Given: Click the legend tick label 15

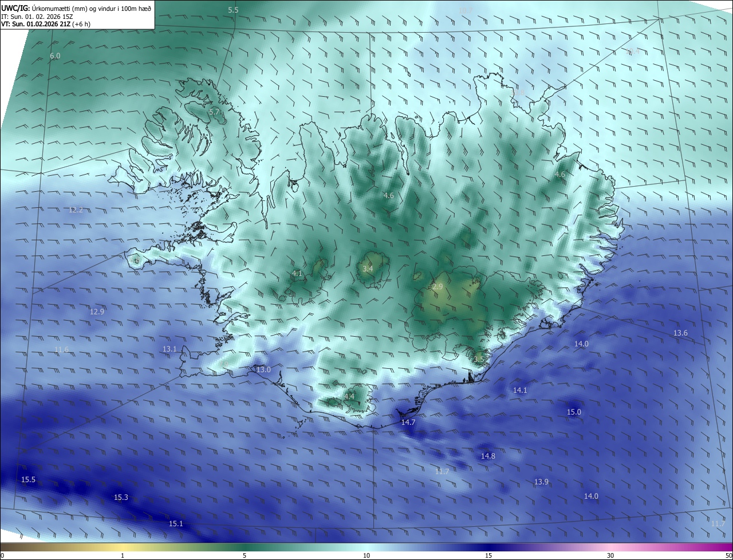Looking at the screenshot, I should (488, 555).
